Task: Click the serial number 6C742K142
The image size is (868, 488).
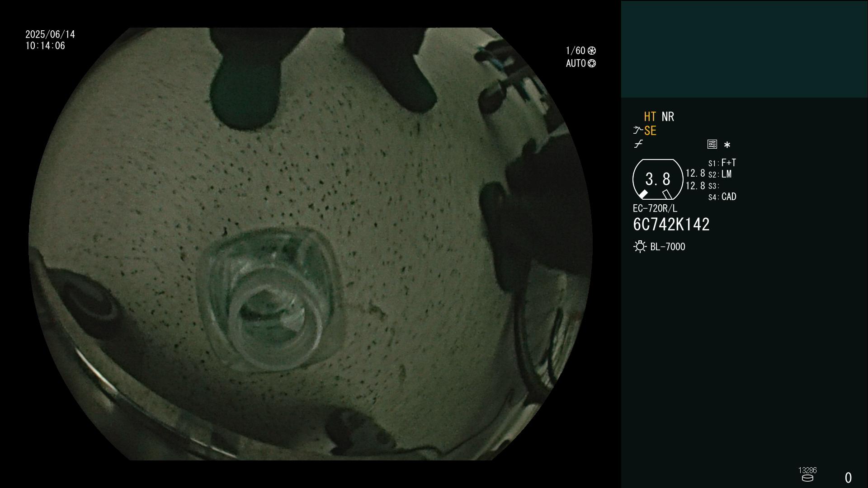Action: pyautogui.click(x=671, y=225)
